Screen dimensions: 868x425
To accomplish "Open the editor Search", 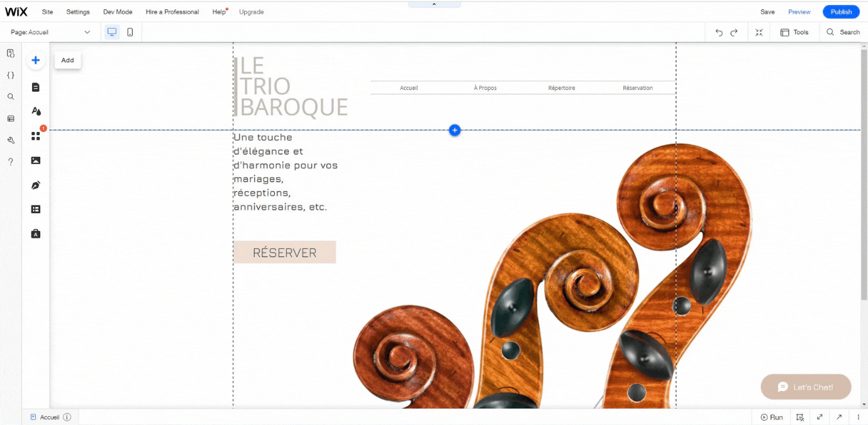I will tap(843, 32).
